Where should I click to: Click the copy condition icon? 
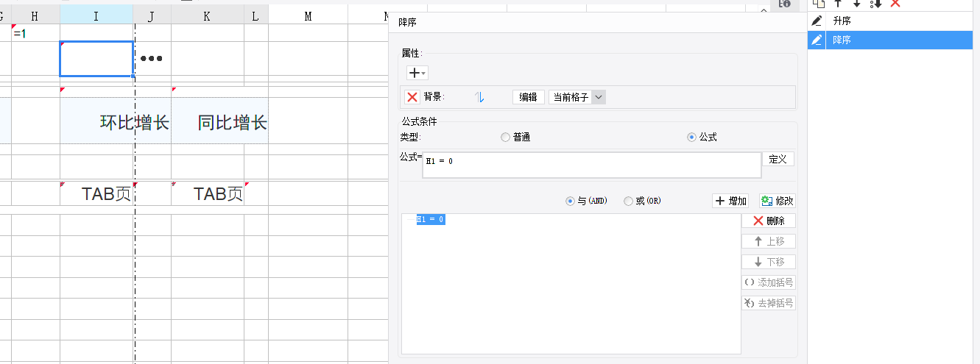[x=817, y=4]
